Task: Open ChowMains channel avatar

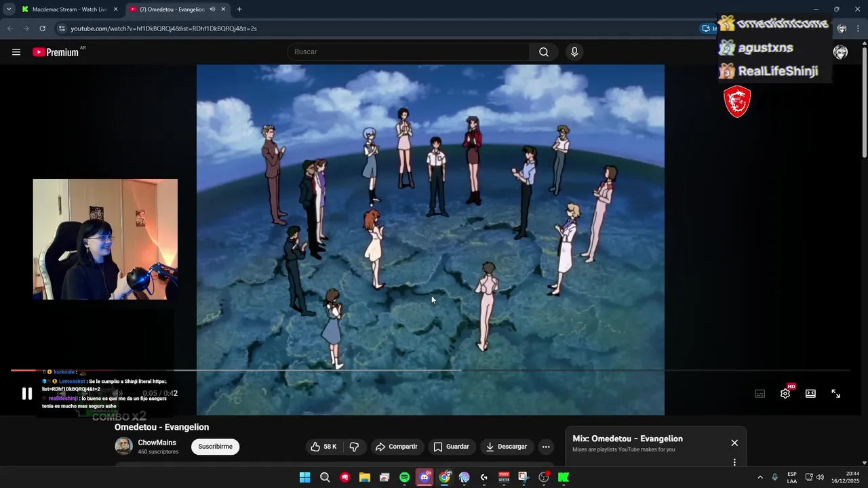Action: point(123,446)
